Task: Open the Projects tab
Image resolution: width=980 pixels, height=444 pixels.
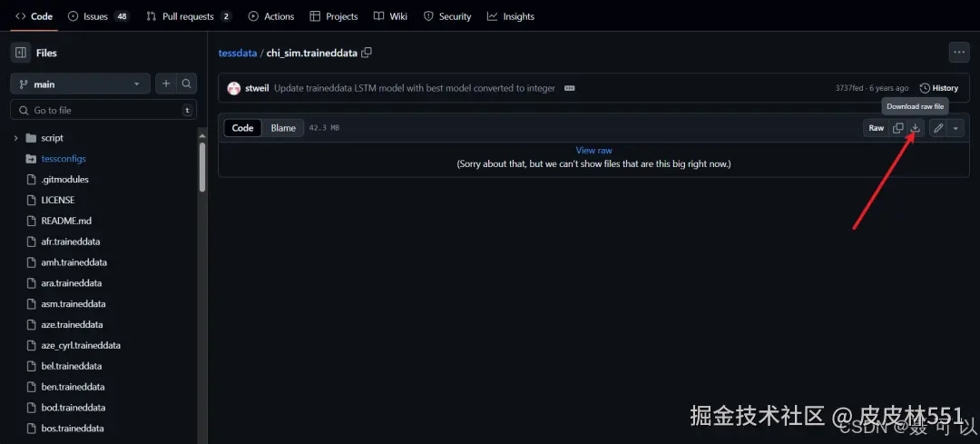Action: [334, 16]
